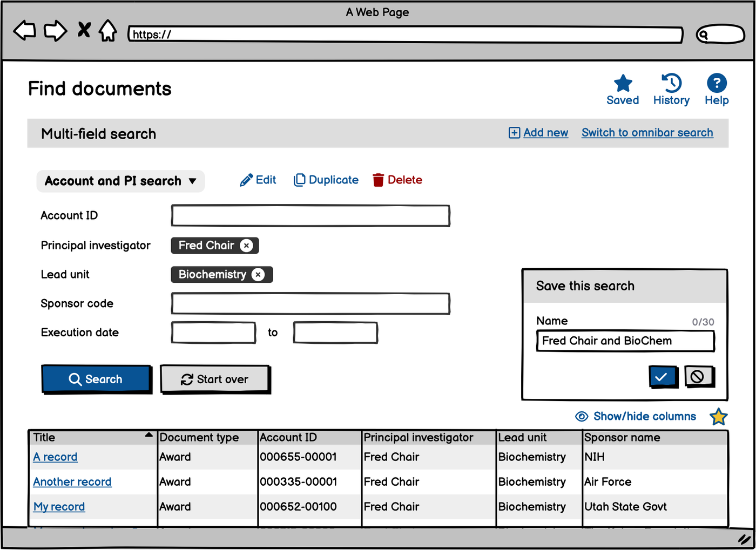The height and width of the screenshot is (550, 756).
Task: Click the Air Force sponsor cell
Action: point(656,482)
